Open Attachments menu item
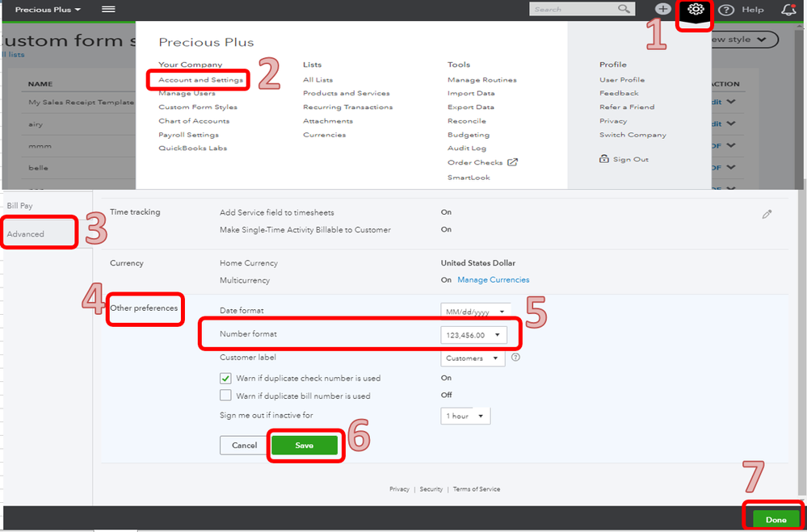 [328, 121]
